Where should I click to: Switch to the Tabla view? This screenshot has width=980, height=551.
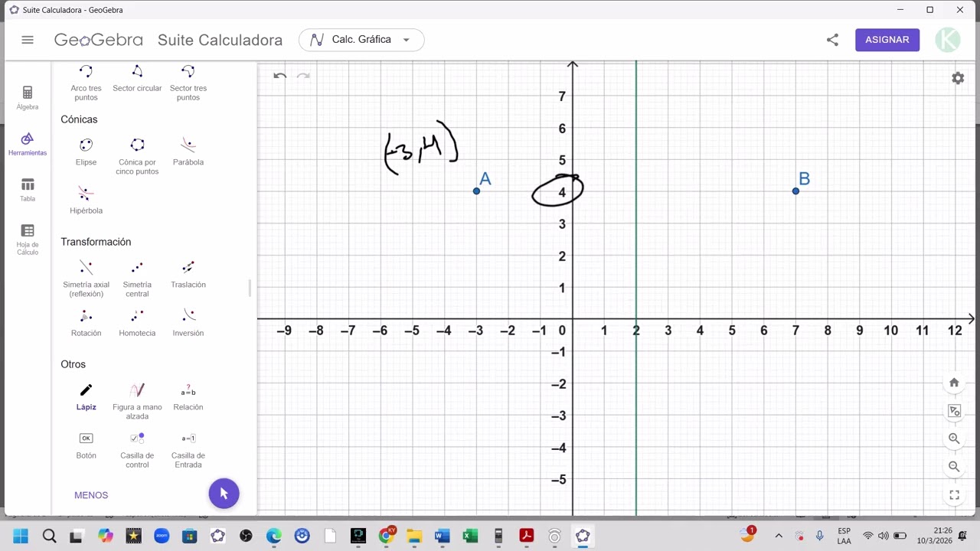(x=28, y=189)
